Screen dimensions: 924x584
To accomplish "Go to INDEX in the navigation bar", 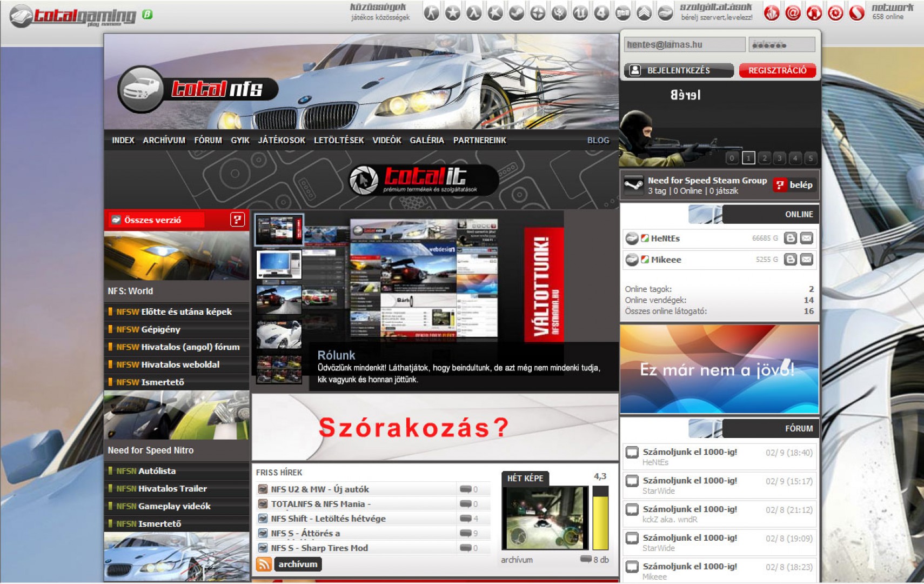I will [123, 140].
